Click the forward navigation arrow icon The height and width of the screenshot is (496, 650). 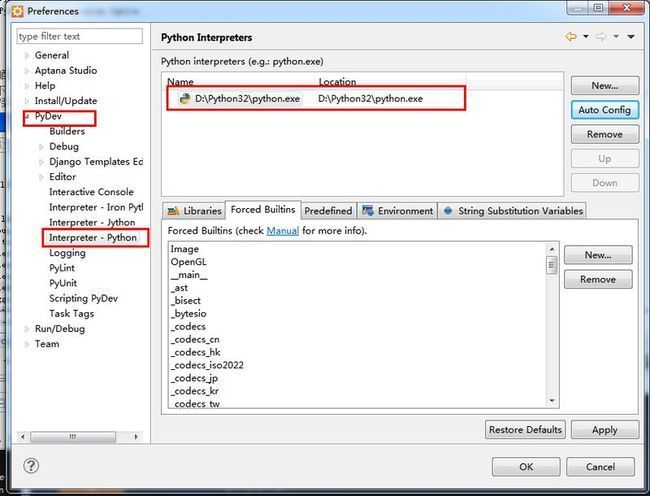tap(601, 36)
